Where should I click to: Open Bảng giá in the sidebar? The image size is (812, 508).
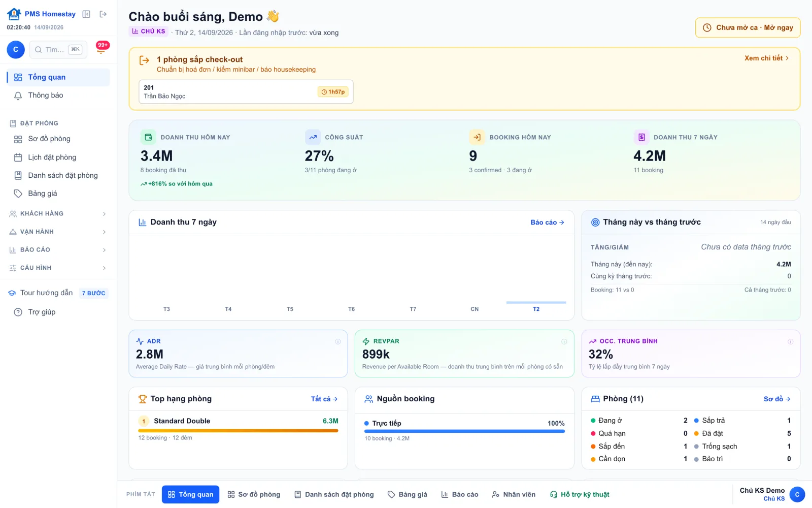(x=58, y=194)
